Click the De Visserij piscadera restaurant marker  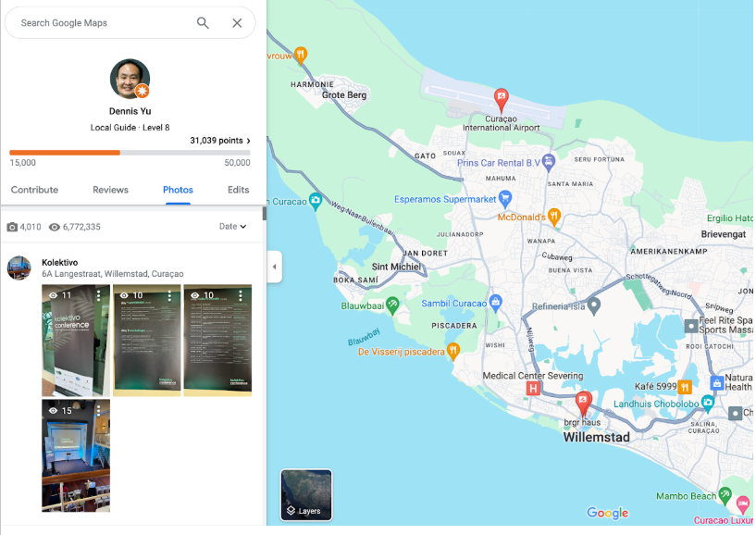coord(452,351)
